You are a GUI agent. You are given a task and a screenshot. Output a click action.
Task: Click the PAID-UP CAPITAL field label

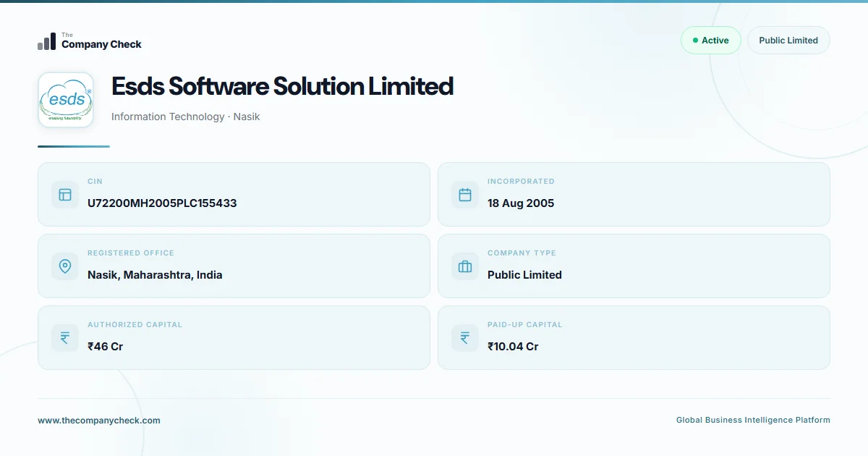coord(524,325)
